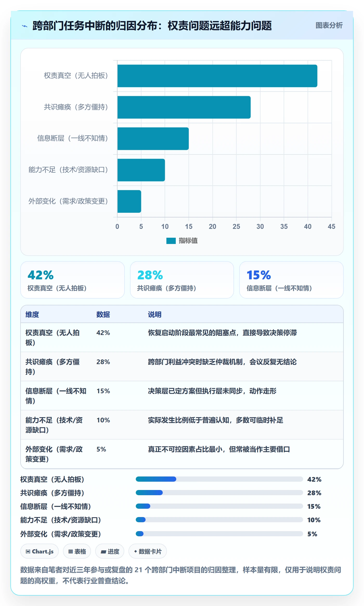
Task: Click the lightning icon beside the title
Action: [25, 26]
